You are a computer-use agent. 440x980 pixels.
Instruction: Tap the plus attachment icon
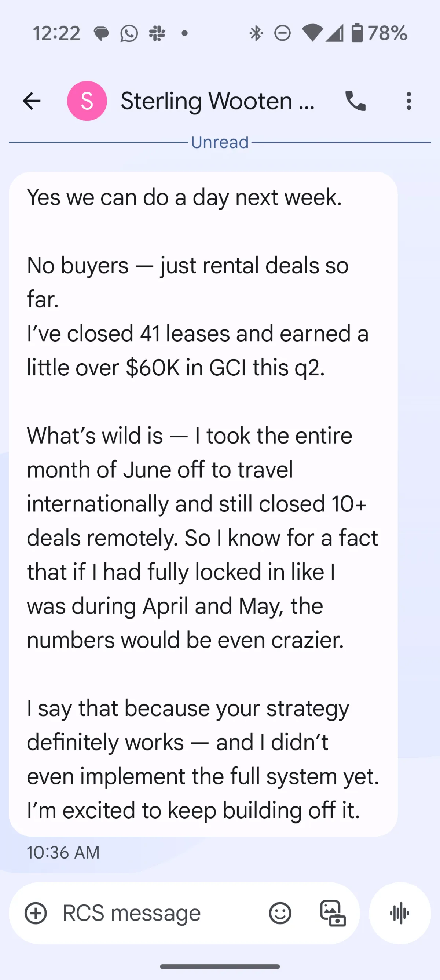click(36, 913)
